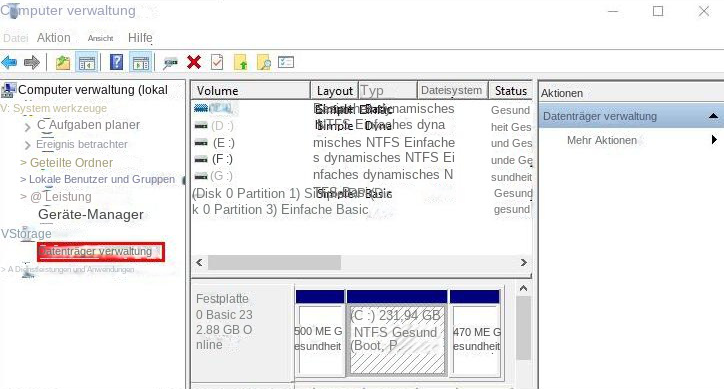Open properties via the checkmark sheet icon

[x=217, y=62]
